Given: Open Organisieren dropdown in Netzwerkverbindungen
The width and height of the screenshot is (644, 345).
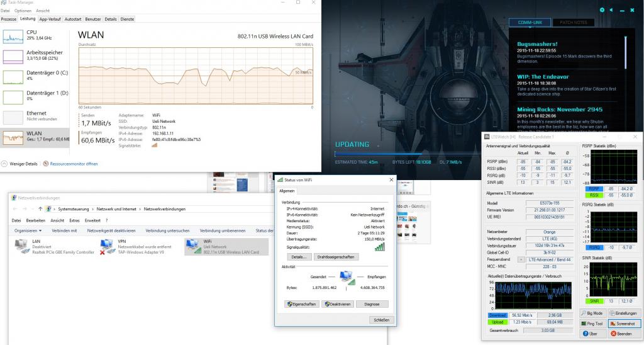Looking at the screenshot, I should point(28,230).
